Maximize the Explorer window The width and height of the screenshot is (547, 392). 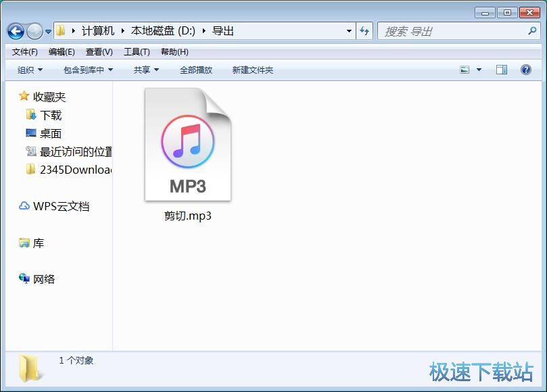click(507, 13)
